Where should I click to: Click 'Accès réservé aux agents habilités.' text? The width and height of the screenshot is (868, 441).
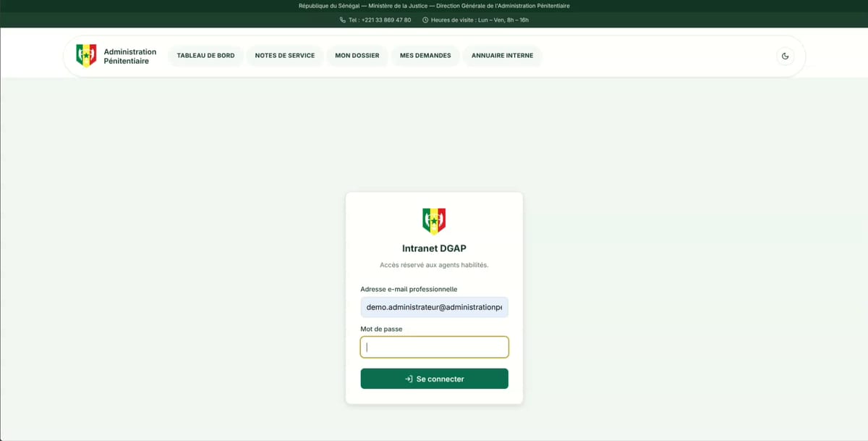click(434, 265)
